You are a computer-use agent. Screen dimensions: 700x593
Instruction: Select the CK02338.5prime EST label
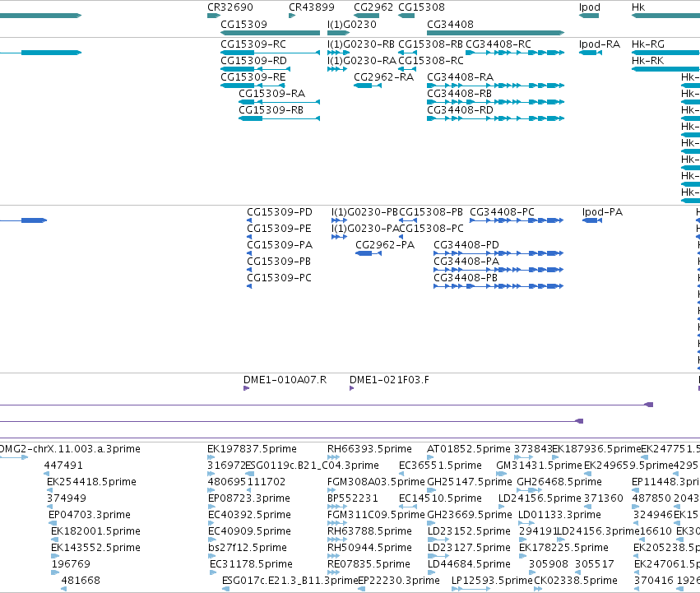click(x=576, y=581)
